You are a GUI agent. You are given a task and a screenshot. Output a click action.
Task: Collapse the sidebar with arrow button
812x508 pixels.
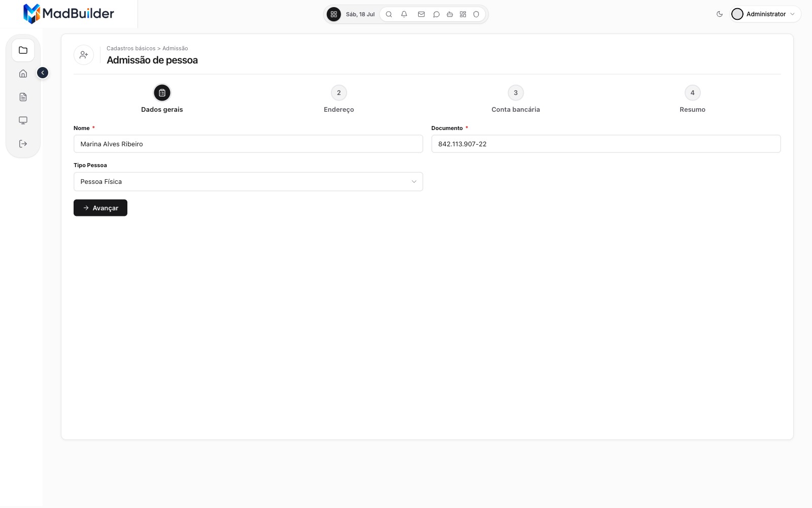tap(43, 73)
